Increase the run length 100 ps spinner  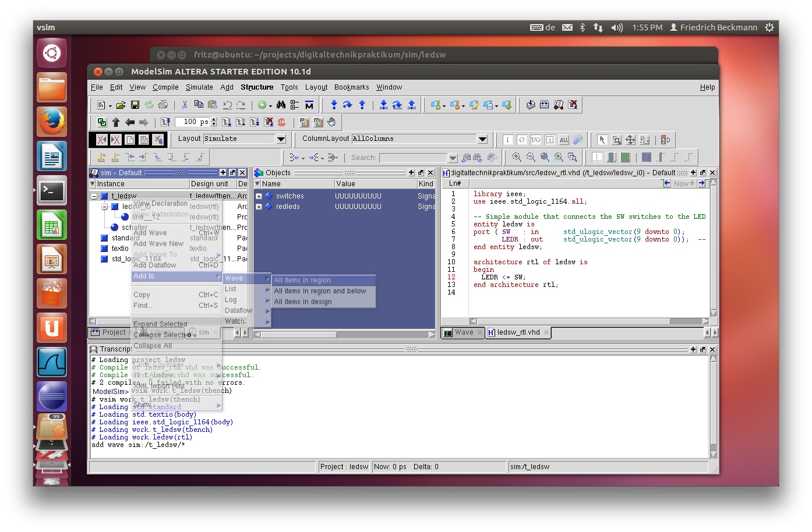(x=214, y=120)
